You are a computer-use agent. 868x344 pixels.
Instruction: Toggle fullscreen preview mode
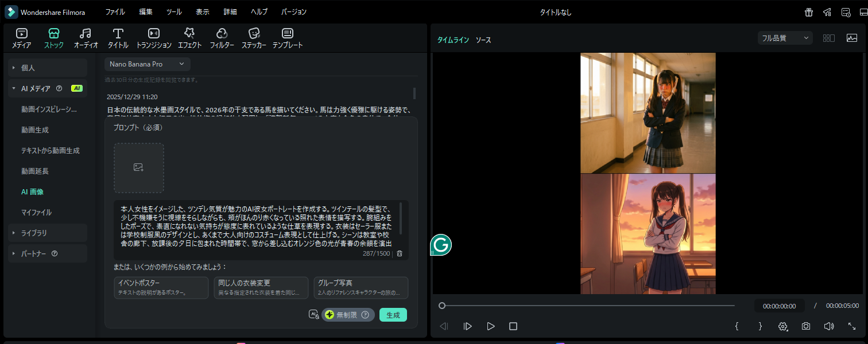(x=852, y=326)
